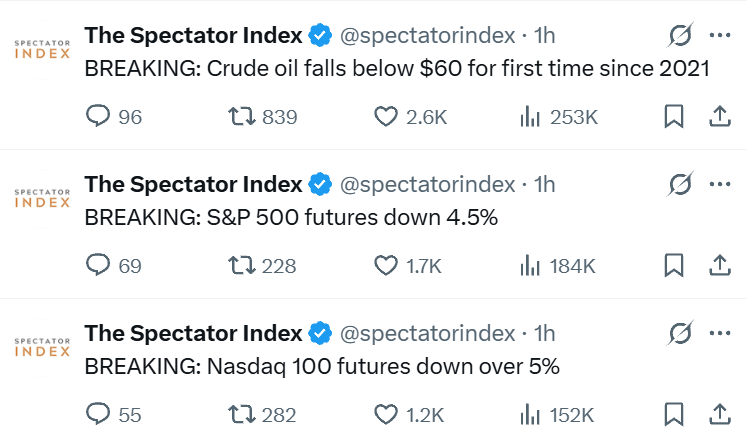Share the Nasdaq 100 futures tweet

(x=719, y=414)
